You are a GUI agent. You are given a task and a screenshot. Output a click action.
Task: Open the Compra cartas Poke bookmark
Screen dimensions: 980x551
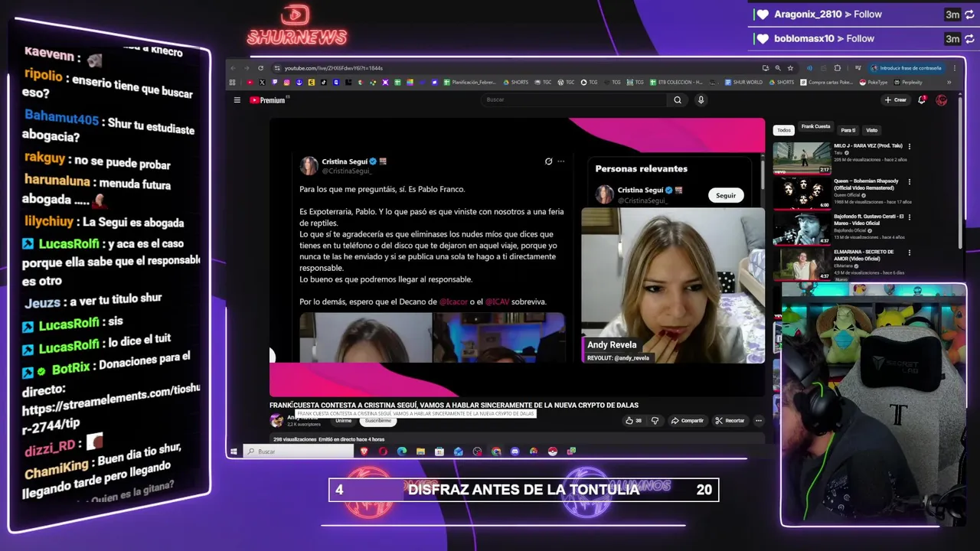(827, 83)
